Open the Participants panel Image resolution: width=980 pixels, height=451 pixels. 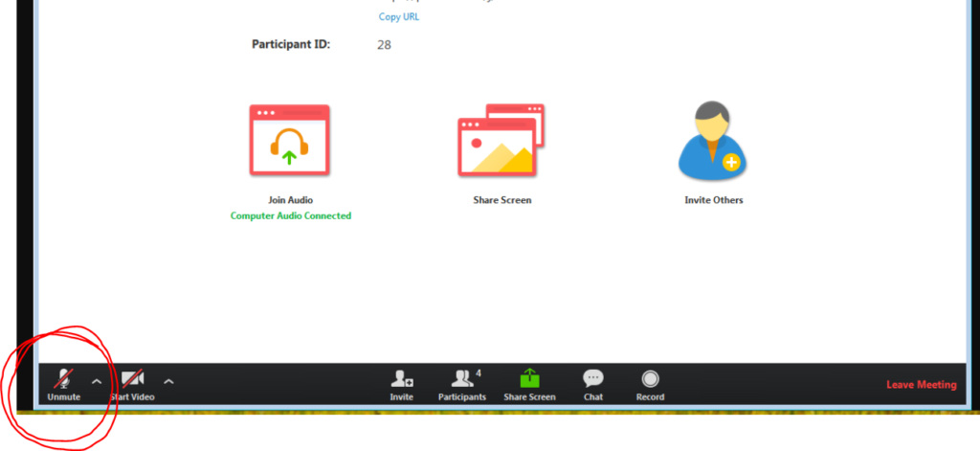(461, 384)
